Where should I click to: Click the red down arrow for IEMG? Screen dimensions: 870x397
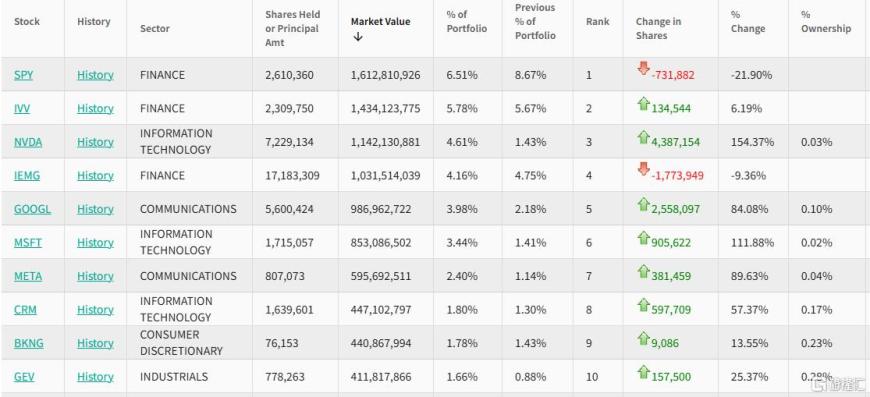click(643, 169)
